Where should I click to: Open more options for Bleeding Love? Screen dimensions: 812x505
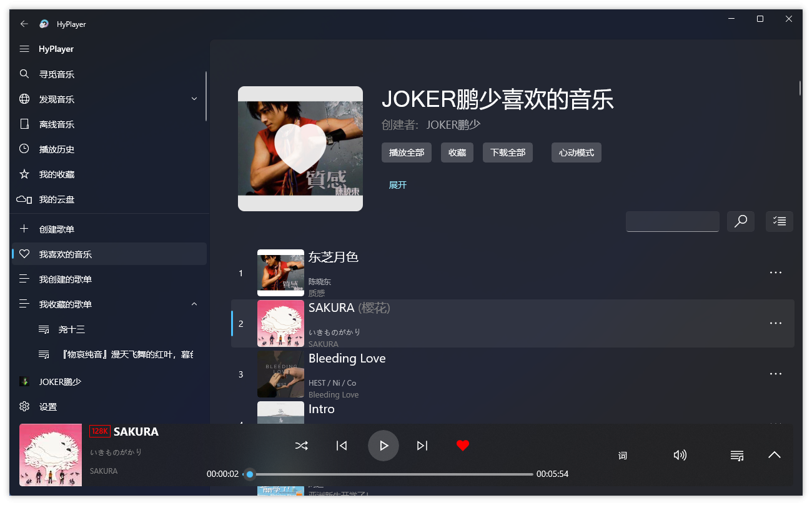(x=776, y=374)
